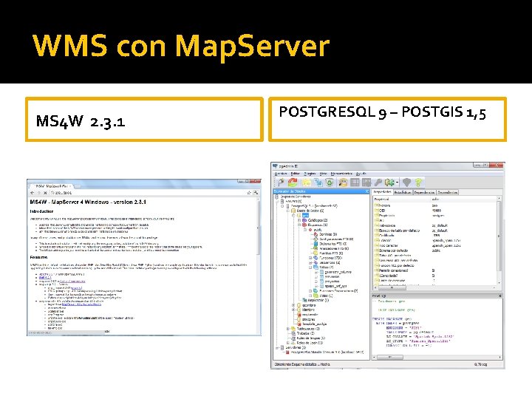Select the geometry_columns table
Image resolution: width=532 pixels, height=399 pixels.
pos(338,272)
